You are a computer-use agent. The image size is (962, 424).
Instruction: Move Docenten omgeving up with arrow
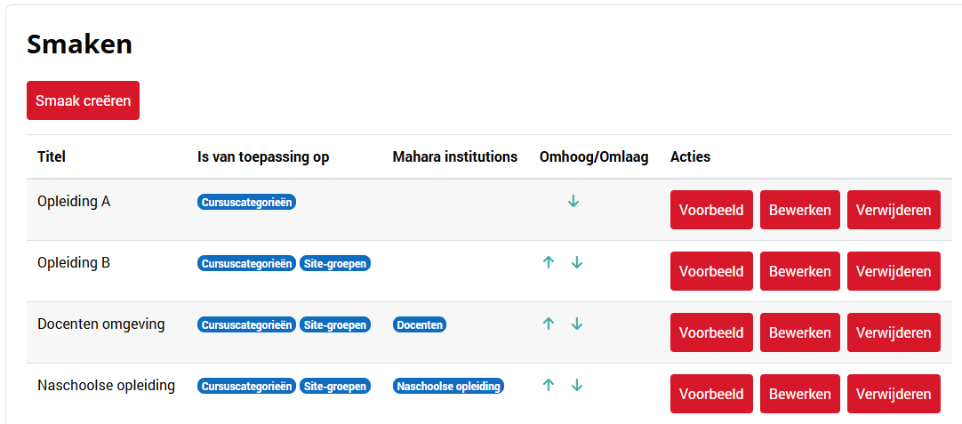tap(548, 324)
